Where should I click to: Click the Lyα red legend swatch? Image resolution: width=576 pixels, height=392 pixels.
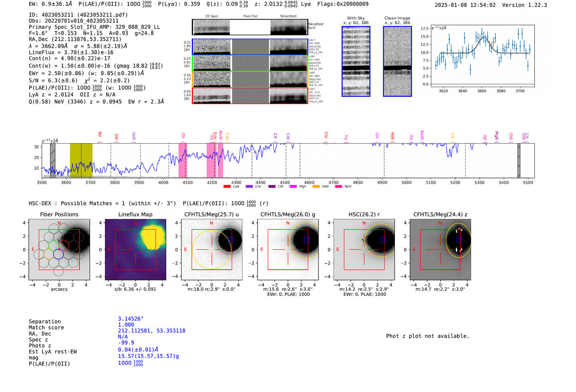pos(227,187)
